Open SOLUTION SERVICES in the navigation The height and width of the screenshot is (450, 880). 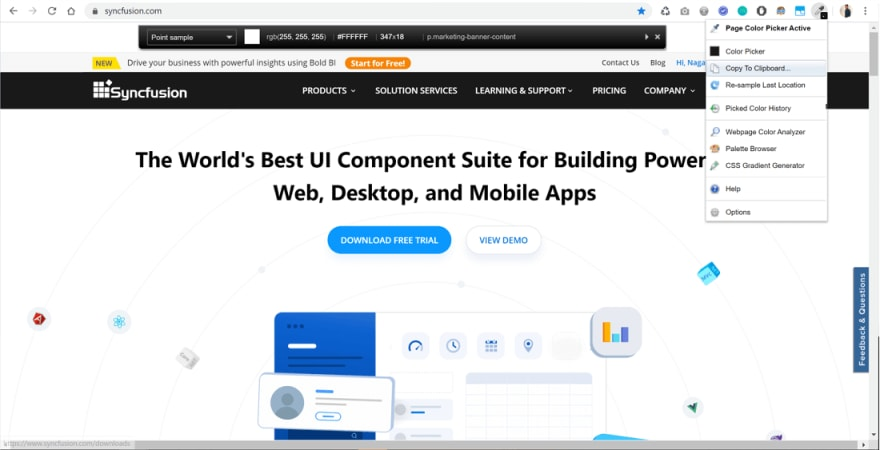pos(416,90)
